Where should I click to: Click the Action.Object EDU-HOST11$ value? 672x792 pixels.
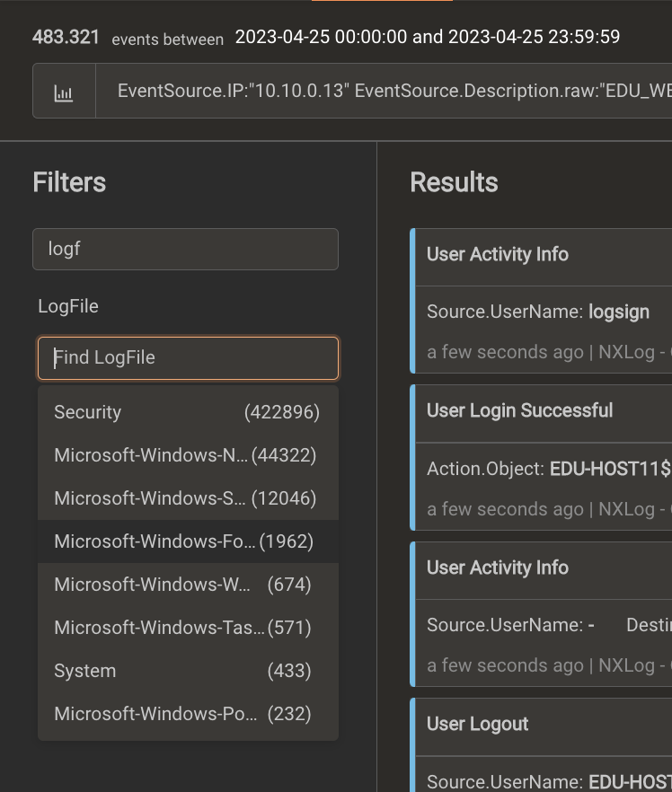[610, 469]
